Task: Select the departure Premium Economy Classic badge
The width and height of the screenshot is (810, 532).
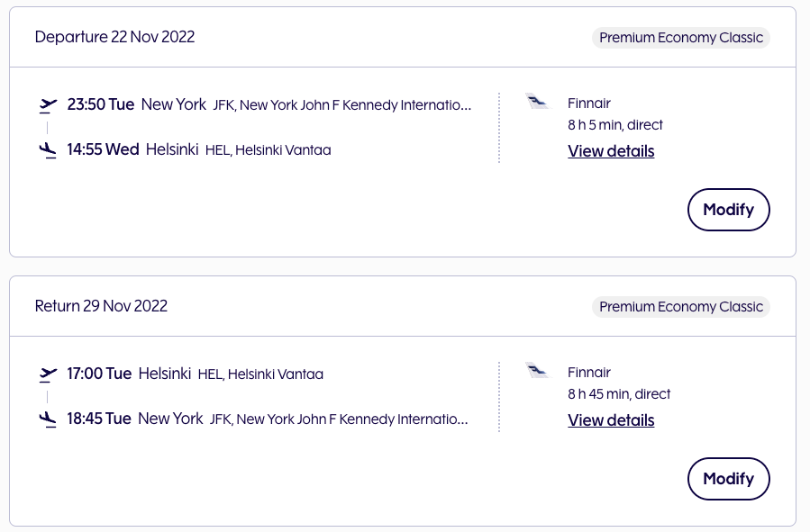Action: click(x=681, y=38)
